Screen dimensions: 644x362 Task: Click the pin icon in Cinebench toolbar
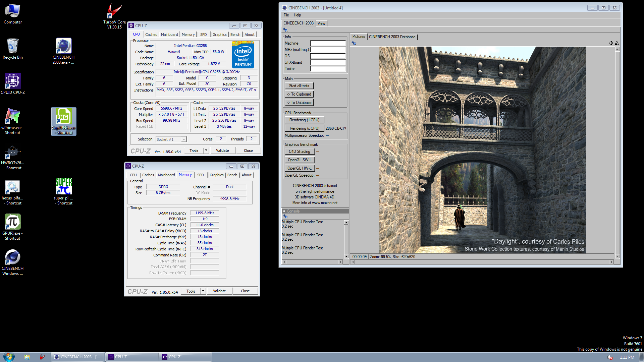285,30
